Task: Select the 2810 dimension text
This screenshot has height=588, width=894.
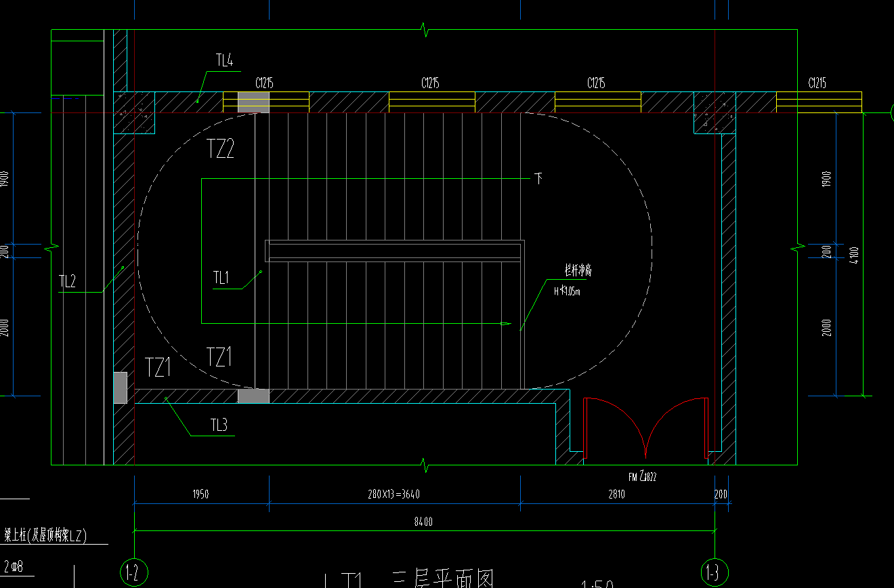Action: (x=616, y=494)
